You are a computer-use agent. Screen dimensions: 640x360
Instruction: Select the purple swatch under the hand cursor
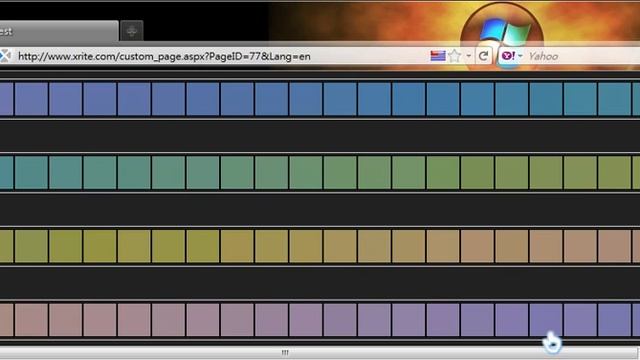546,320
